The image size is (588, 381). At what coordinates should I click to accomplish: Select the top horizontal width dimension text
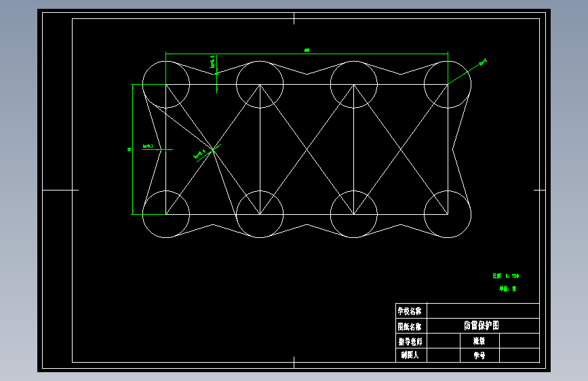tap(307, 50)
